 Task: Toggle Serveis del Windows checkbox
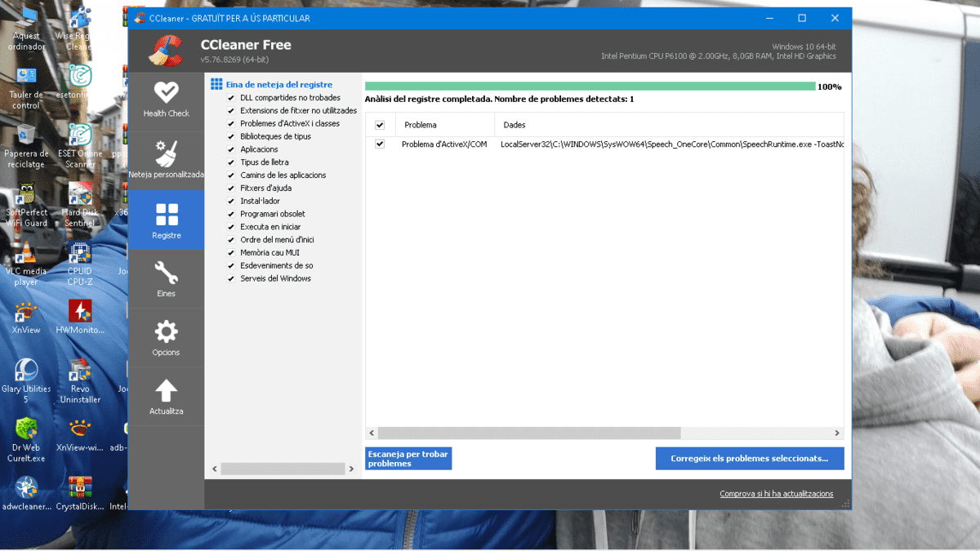[x=231, y=279]
